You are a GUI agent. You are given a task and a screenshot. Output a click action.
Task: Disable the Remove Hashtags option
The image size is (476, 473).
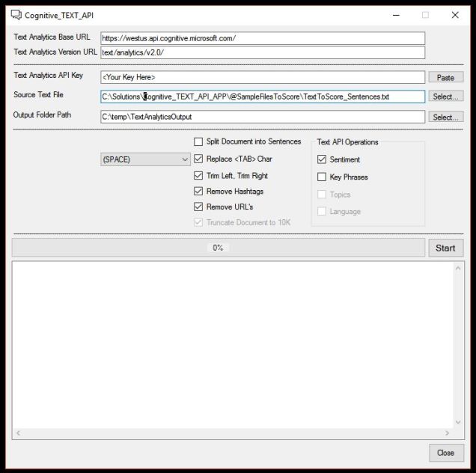click(x=198, y=191)
